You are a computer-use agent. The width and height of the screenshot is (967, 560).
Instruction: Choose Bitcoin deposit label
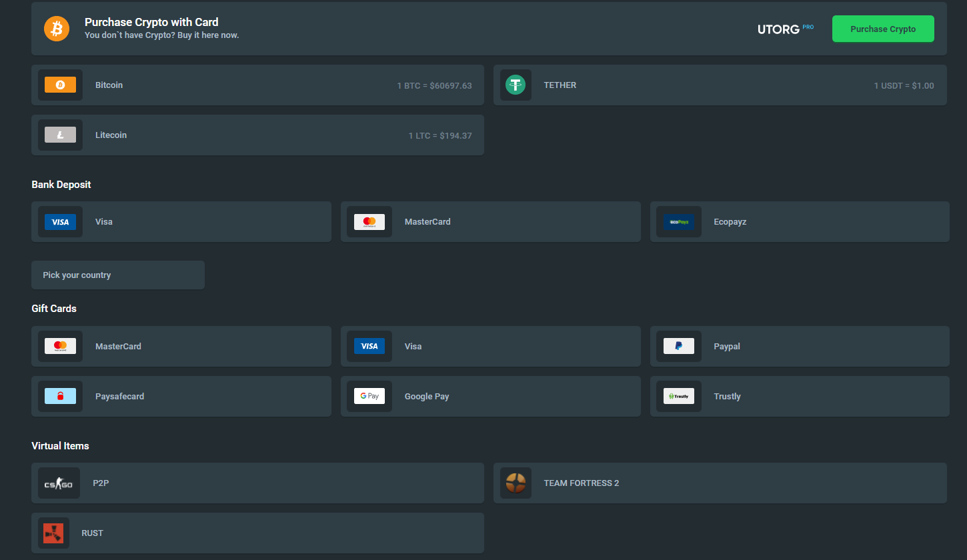pos(109,85)
